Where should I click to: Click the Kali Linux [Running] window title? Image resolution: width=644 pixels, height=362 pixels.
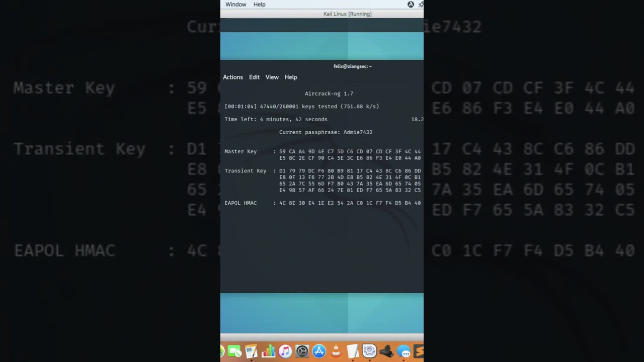point(348,14)
